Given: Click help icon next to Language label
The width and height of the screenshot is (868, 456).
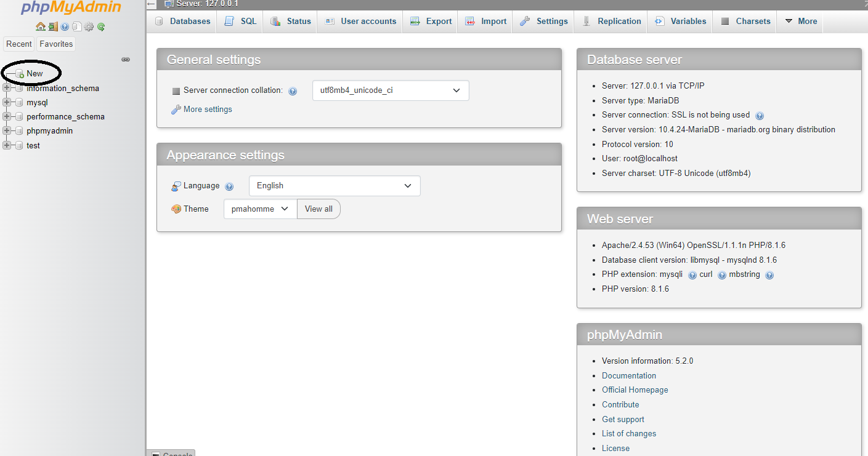Looking at the screenshot, I should point(229,186).
